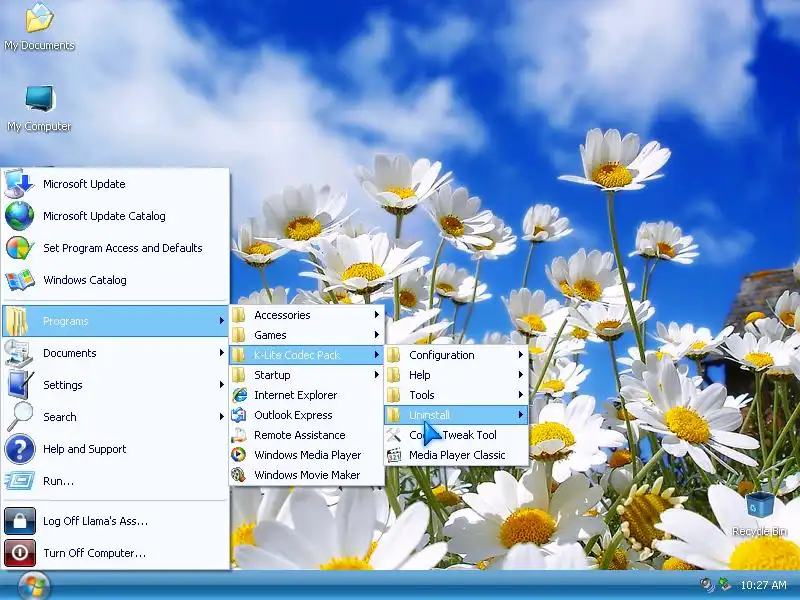Viewport: 800px width, 600px height.
Task: Choose Tools in the K-Lite submenu
Action: coord(456,395)
